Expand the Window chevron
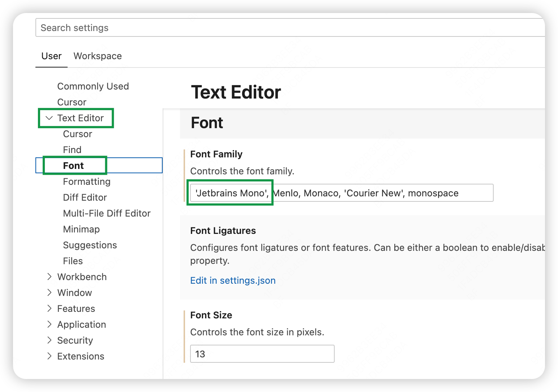Viewport: 558px width, 392px height. point(49,293)
